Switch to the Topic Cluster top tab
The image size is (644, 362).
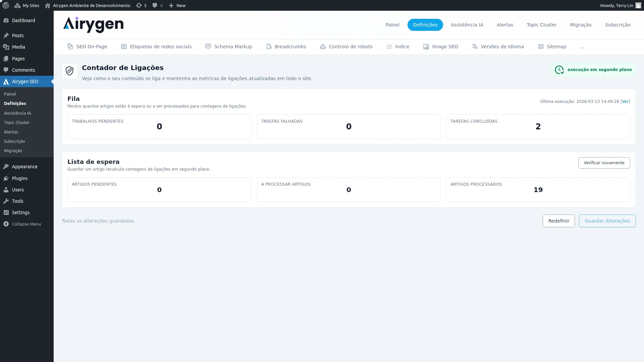[541, 25]
